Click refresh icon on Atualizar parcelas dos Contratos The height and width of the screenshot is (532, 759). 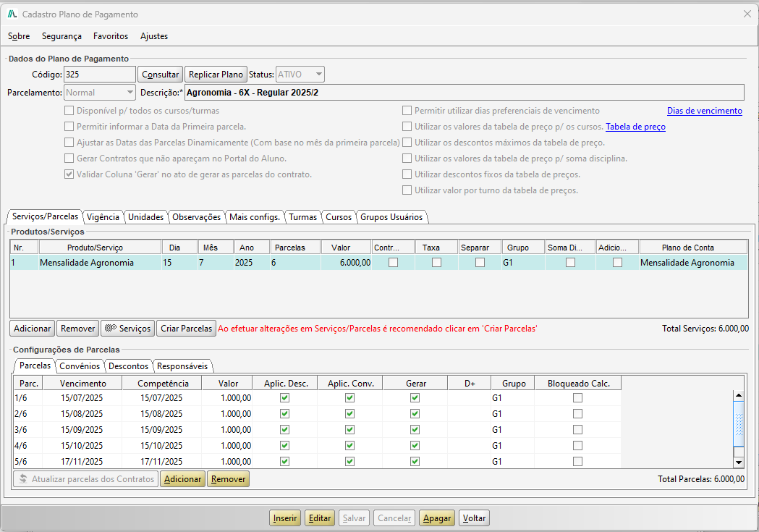click(x=22, y=478)
